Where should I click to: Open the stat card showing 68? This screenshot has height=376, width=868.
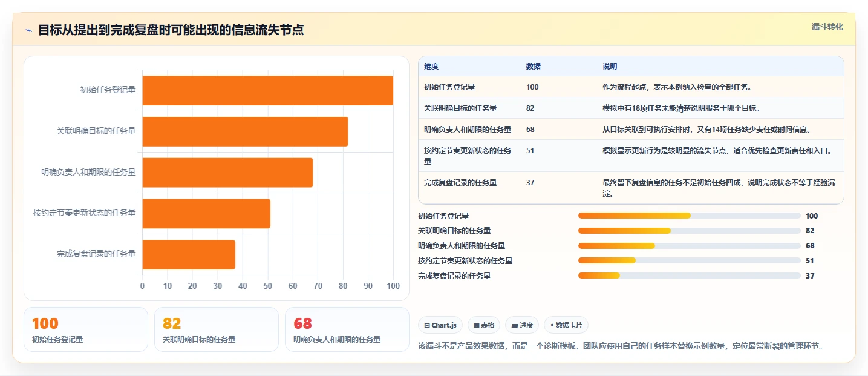pyautogui.click(x=347, y=329)
